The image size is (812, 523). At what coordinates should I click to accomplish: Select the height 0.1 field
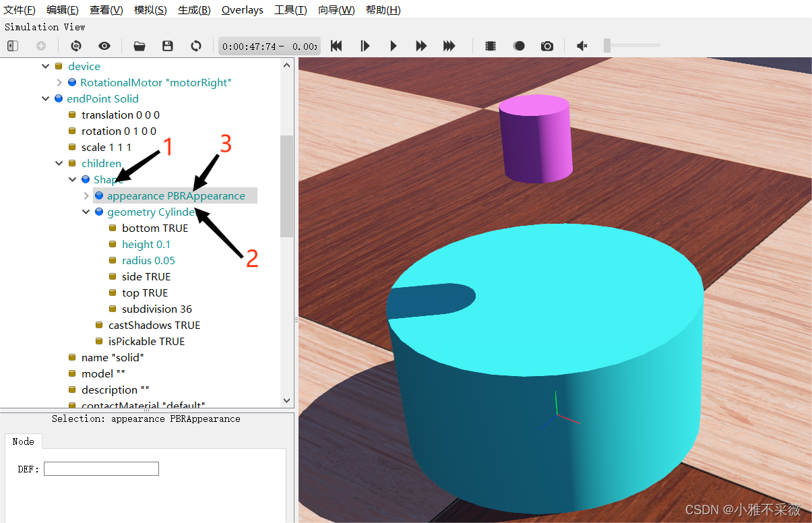146,244
